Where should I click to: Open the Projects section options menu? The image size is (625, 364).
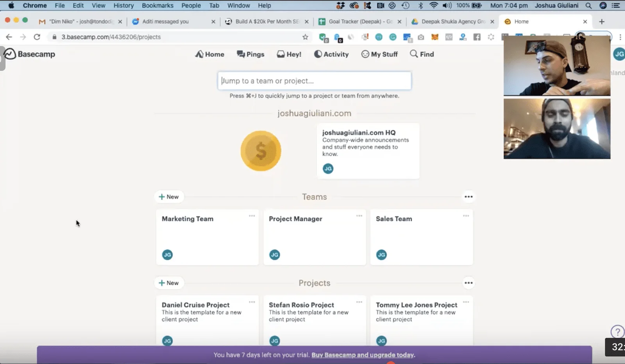coord(468,283)
